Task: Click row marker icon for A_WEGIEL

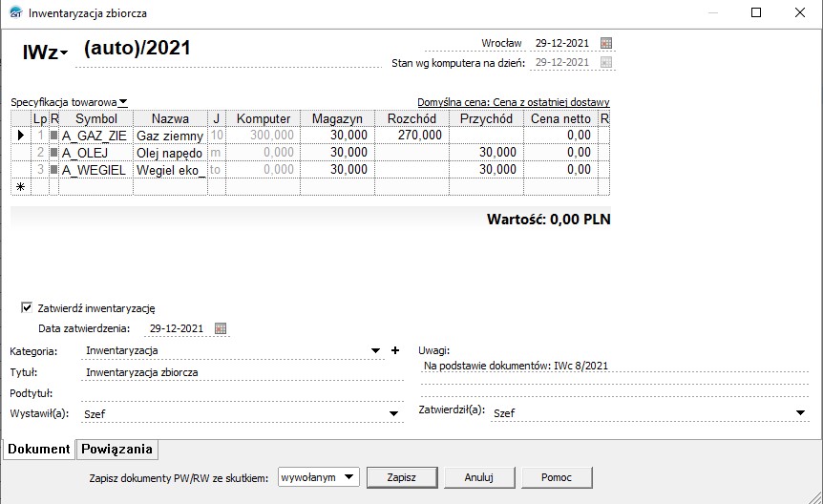Action: pos(54,170)
